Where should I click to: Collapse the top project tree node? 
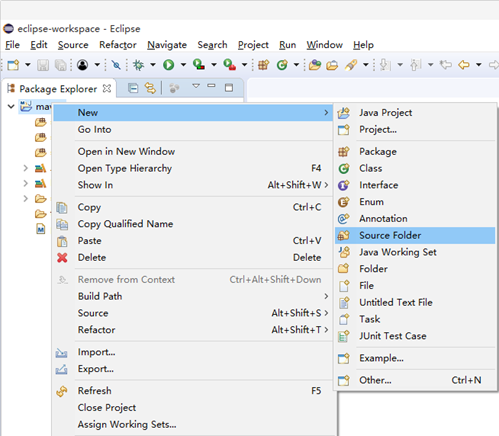pos(11,106)
